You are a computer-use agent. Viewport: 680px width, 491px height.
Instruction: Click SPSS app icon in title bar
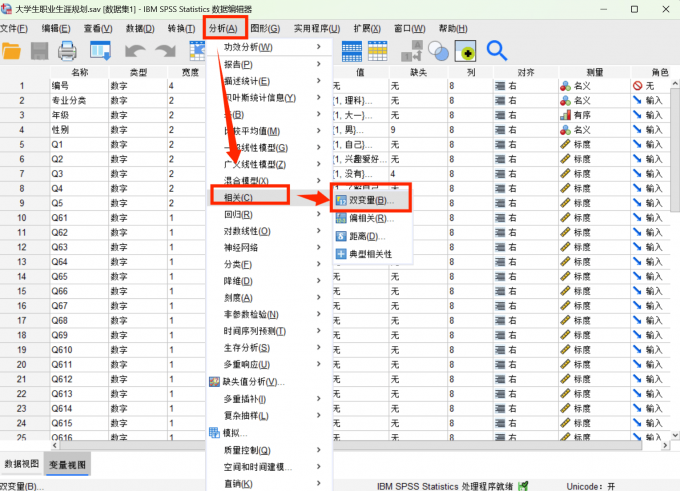[x=6, y=9]
